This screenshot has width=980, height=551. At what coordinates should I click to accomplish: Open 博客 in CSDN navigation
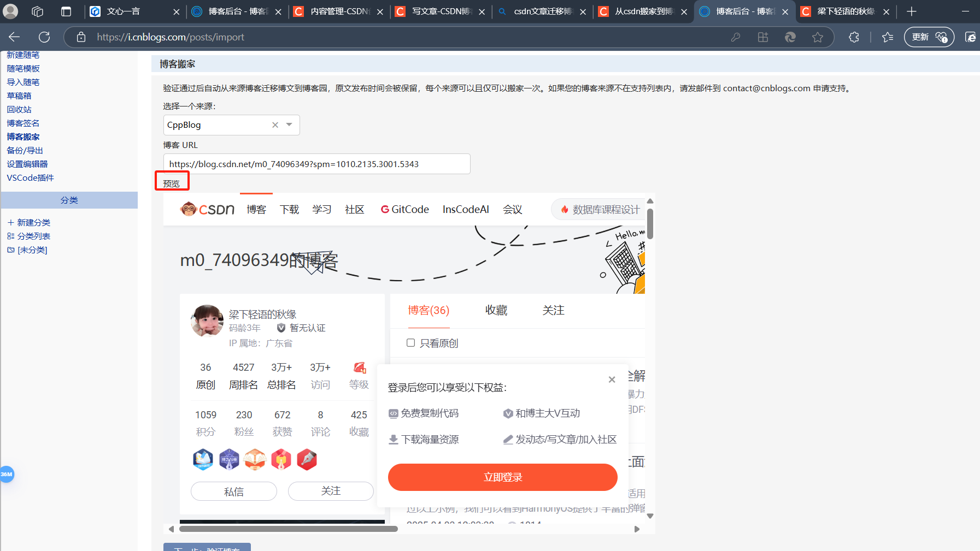256,209
